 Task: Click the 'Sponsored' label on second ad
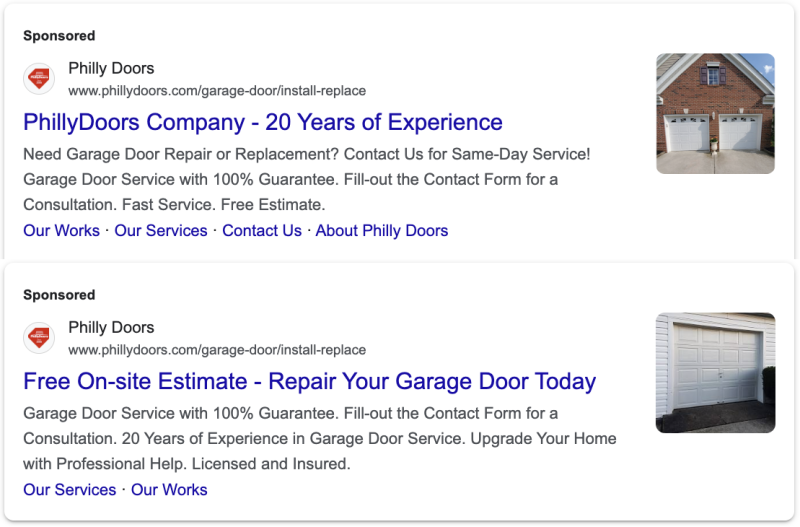point(59,295)
